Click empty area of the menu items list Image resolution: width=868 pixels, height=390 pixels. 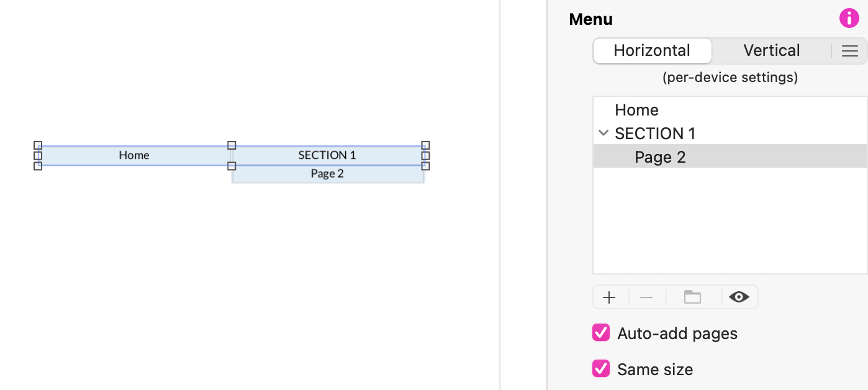tap(730, 224)
